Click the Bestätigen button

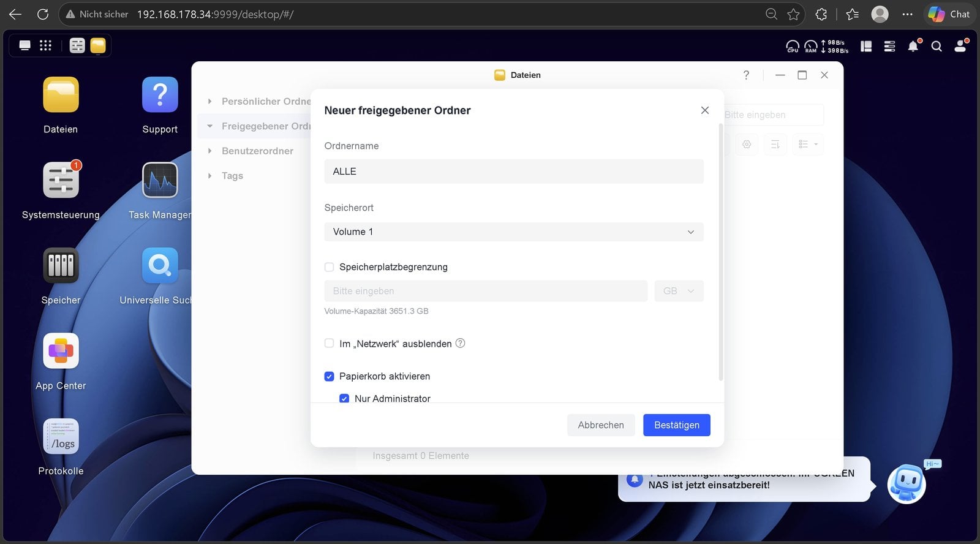coord(677,425)
